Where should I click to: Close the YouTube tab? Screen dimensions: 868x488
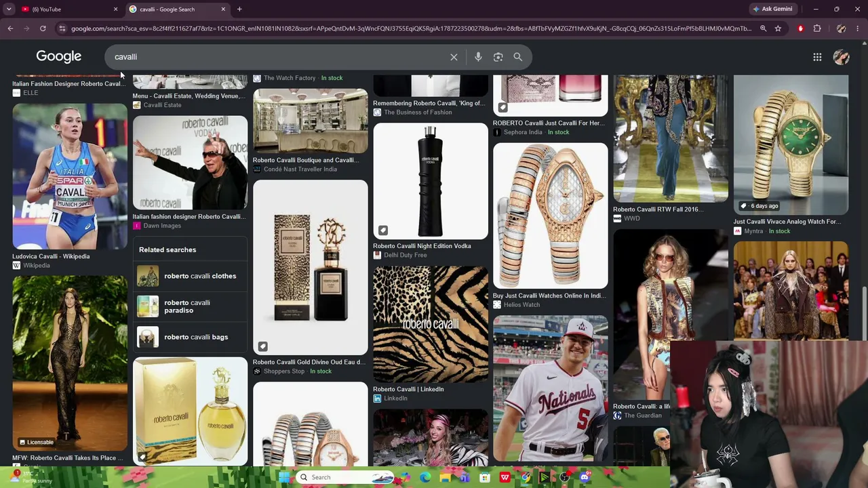click(115, 9)
